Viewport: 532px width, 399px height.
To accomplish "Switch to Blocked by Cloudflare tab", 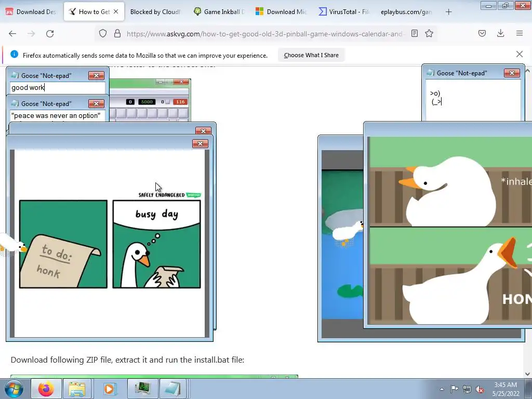I will point(155,12).
